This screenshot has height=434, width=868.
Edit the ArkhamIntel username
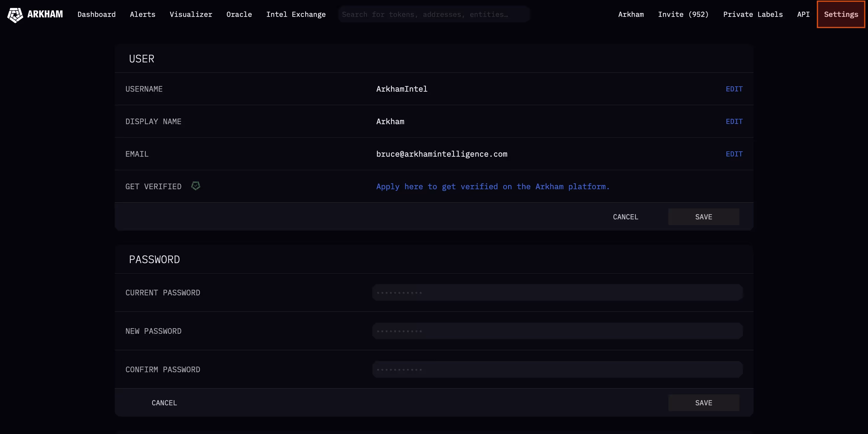734,89
